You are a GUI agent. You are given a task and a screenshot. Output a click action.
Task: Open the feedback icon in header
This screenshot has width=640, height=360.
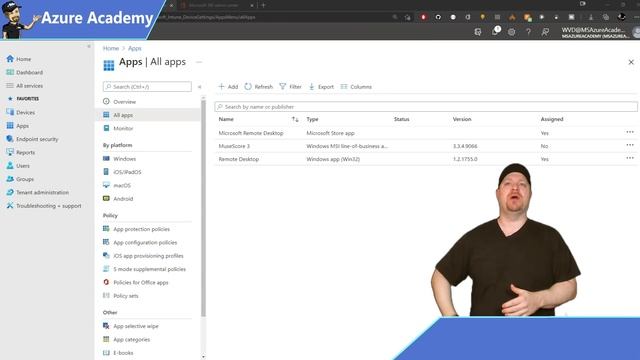point(545,31)
